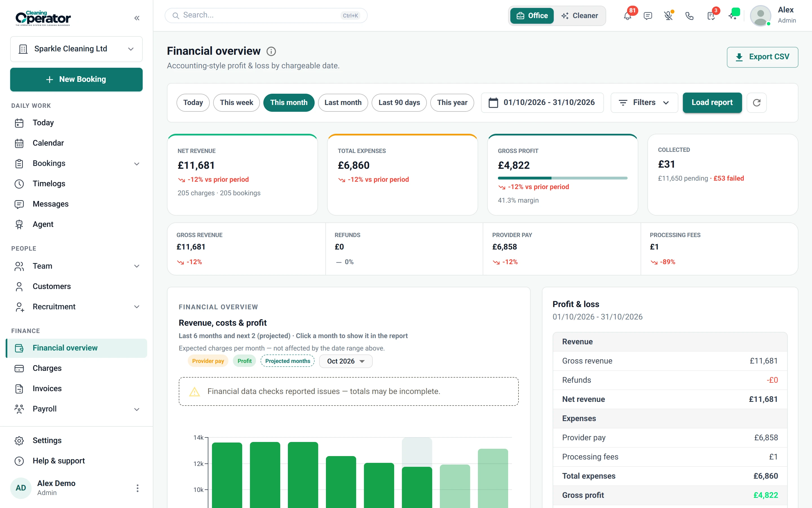
Task: Select the This year range
Action: point(452,102)
